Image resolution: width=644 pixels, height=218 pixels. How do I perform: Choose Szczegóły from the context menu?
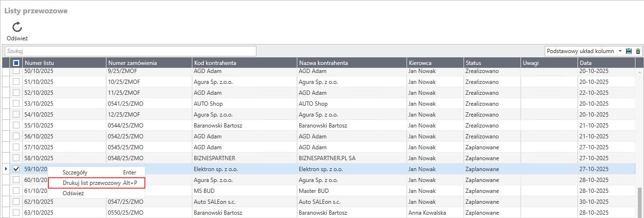tap(75, 173)
